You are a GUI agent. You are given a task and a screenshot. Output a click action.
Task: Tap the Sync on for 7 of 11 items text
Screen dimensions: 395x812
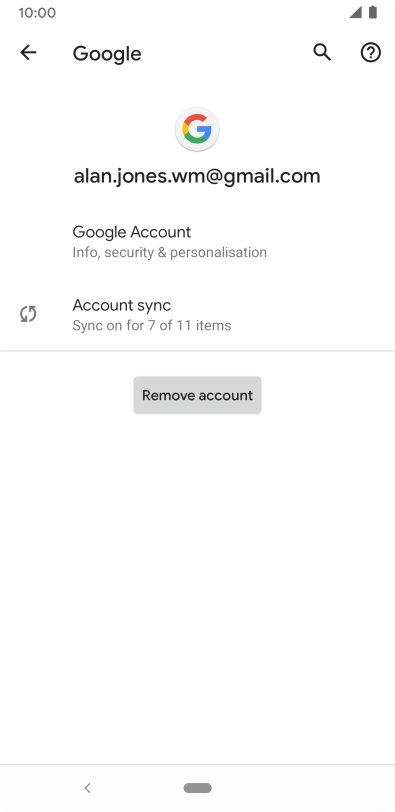click(x=152, y=326)
